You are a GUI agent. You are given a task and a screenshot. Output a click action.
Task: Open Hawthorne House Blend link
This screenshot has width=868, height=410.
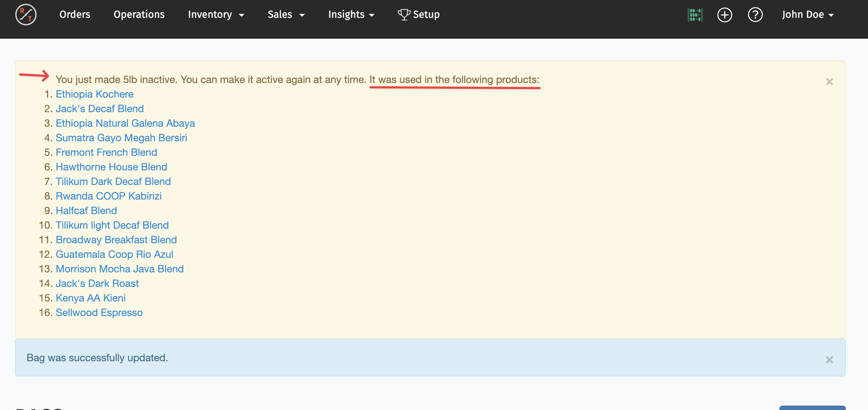click(x=111, y=167)
